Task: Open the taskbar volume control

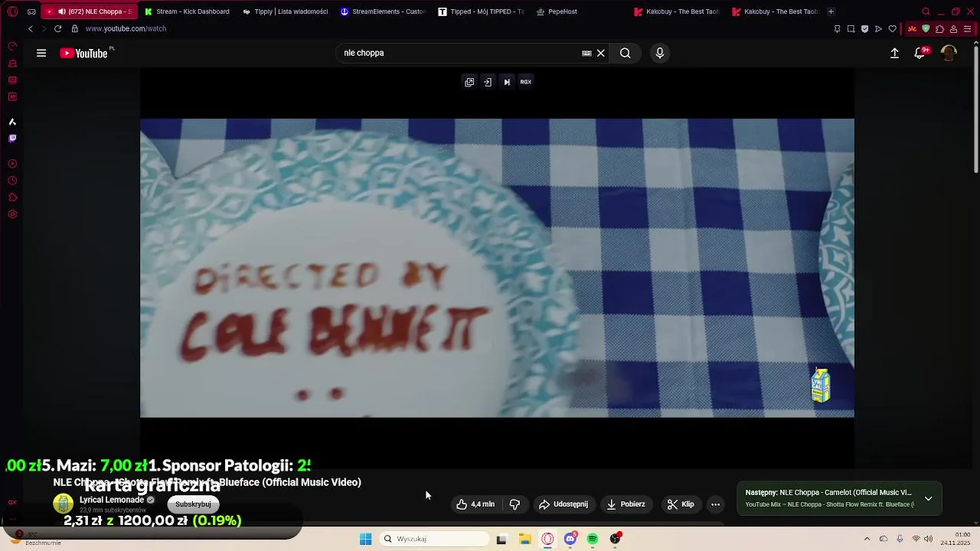Action: tap(929, 539)
